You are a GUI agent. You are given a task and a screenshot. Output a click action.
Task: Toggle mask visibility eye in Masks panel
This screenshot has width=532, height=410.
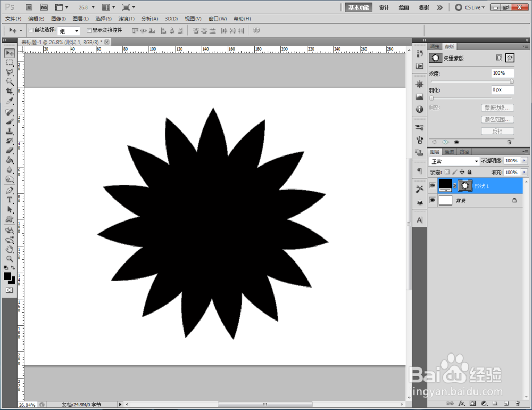(456, 142)
